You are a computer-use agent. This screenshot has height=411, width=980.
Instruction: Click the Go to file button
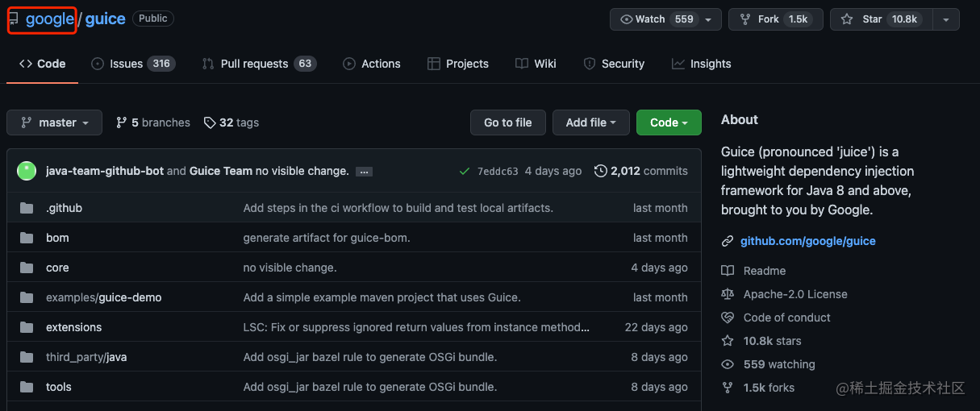508,122
